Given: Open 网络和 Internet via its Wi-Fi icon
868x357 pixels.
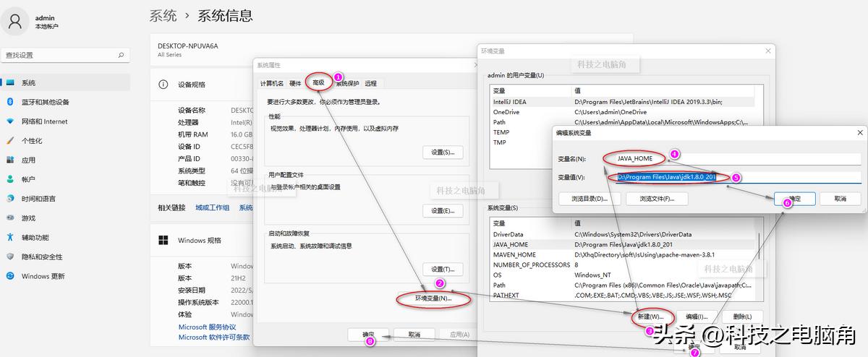Looking at the screenshot, I should point(10,121).
